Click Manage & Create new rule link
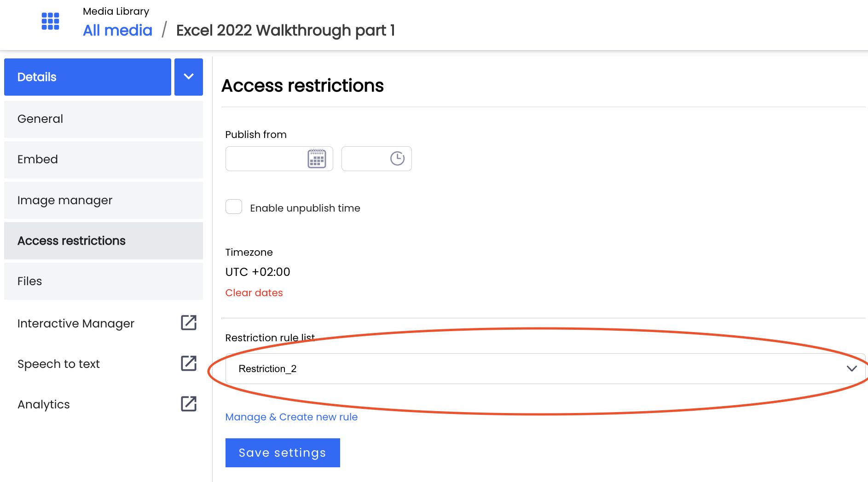 point(291,417)
